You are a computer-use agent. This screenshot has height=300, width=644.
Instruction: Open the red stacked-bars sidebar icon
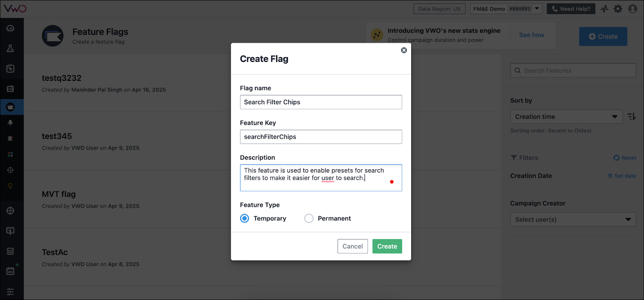point(10,138)
